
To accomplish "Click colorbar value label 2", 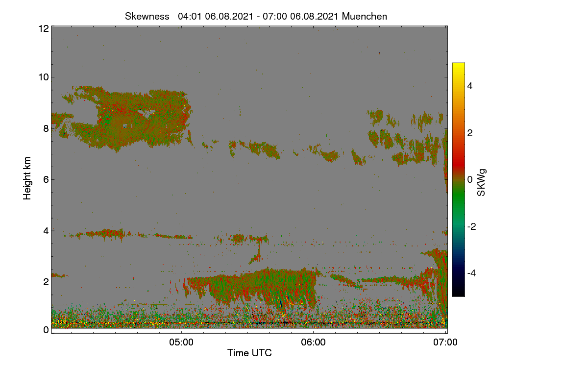I will click(470, 133).
